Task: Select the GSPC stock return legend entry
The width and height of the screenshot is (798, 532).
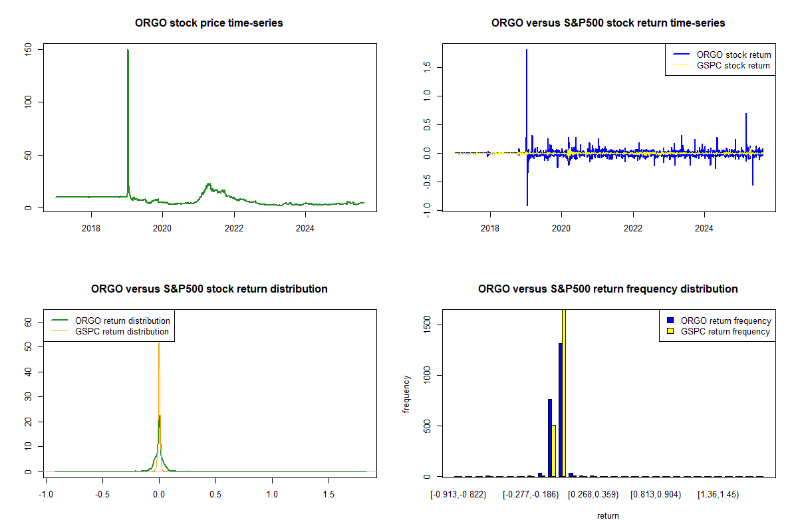Action: [x=733, y=65]
